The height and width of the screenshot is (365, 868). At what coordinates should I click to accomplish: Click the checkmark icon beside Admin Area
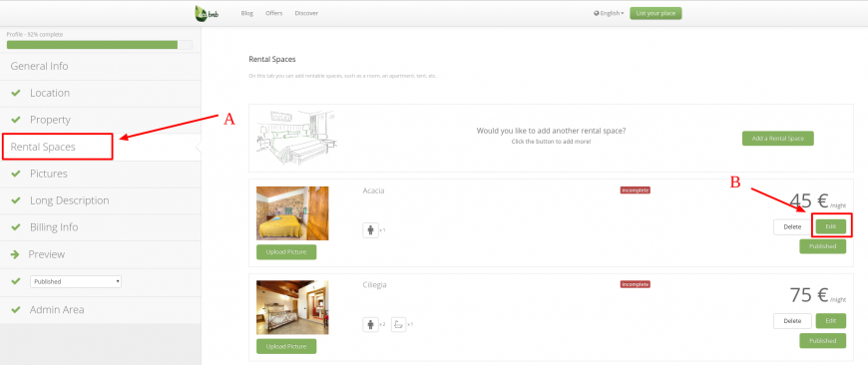(x=16, y=310)
